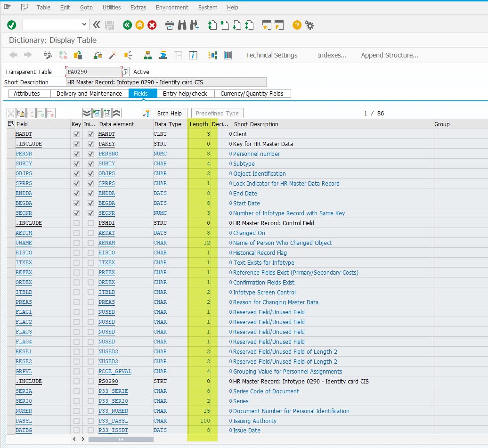Click the Delete row icon in field toolbar
Viewport: 488px width, 448px height.
coord(51,113)
